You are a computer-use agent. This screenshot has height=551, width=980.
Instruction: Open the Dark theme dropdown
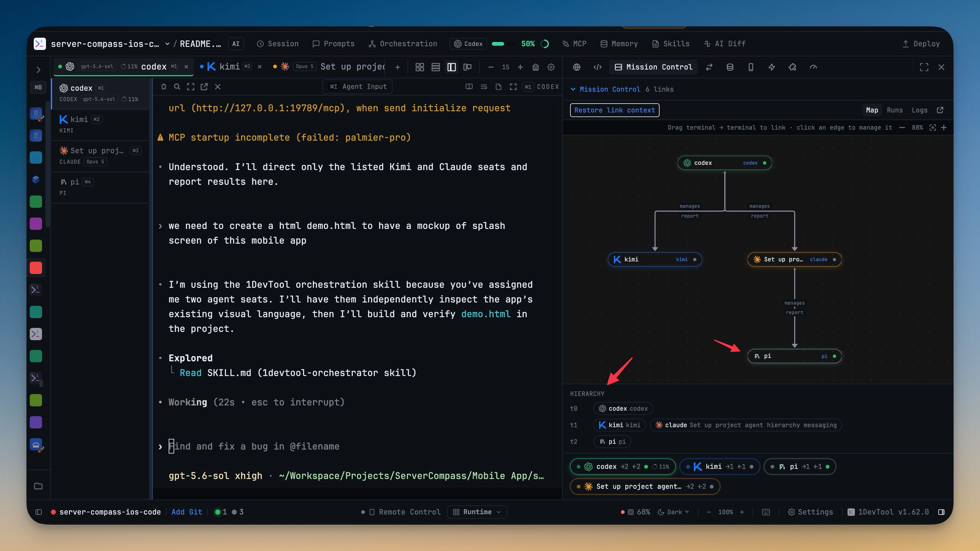click(x=673, y=512)
